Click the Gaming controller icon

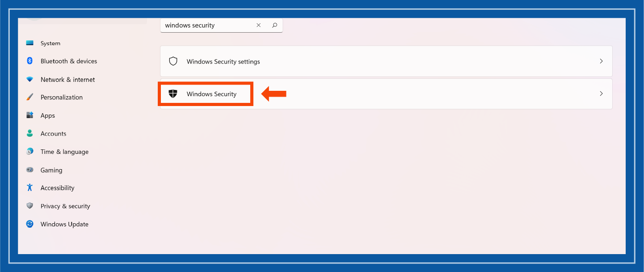[30, 170]
